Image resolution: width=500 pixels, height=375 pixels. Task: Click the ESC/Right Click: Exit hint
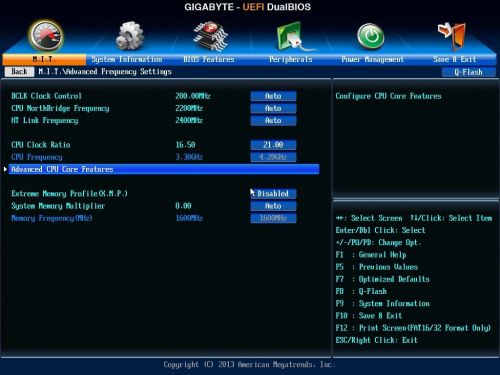point(377,340)
